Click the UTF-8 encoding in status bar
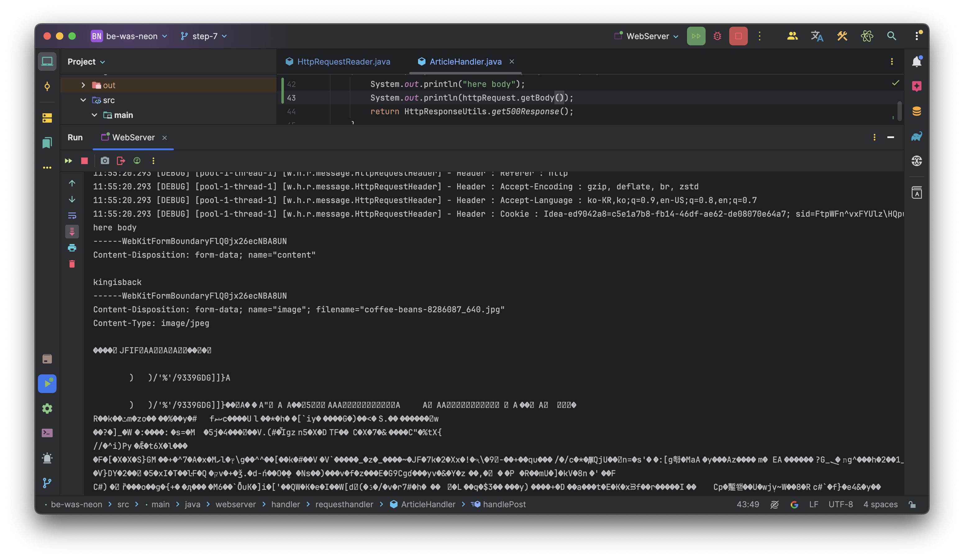This screenshot has width=964, height=560. click(840, 504)
